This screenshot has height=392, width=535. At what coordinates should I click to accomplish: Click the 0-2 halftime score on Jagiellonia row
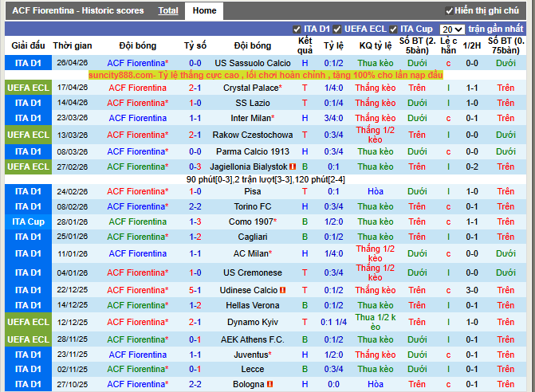472,167
